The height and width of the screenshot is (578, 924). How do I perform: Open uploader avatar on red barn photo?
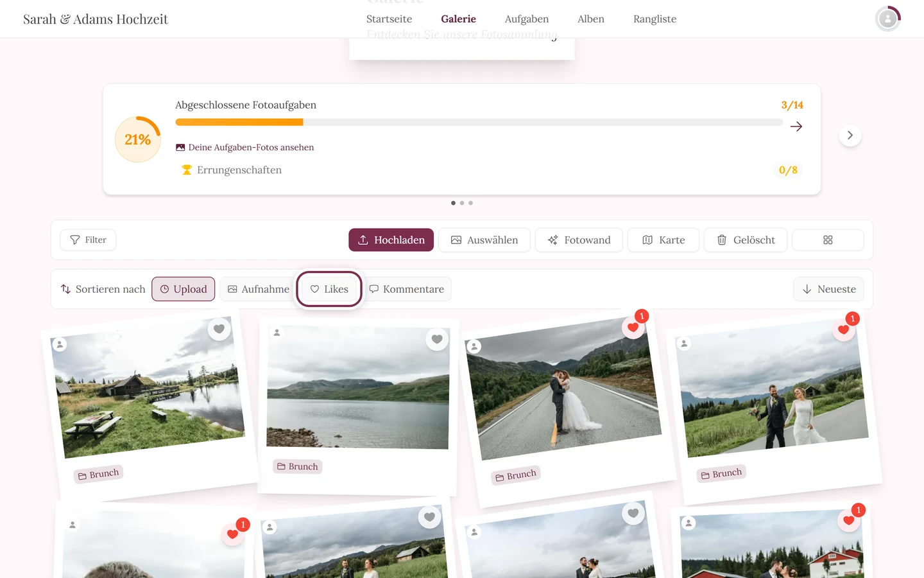click(x=689, y=523)
